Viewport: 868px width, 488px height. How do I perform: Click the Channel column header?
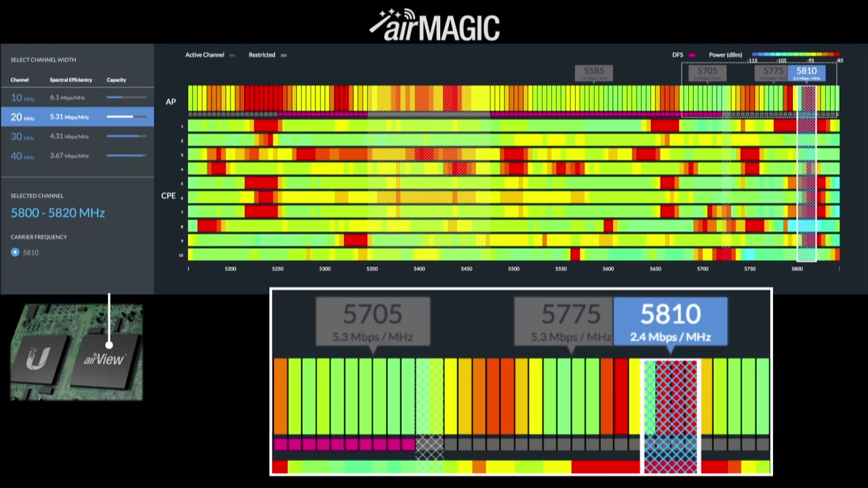[x=20, y=80]
